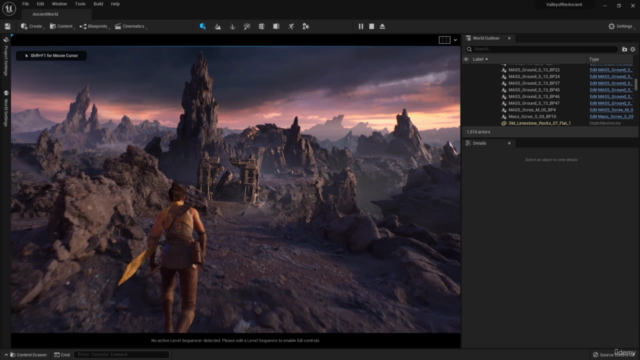Click the Source control icon in the status bar
The height and width of the screenshot is (360, 640).
coord(596,355)
